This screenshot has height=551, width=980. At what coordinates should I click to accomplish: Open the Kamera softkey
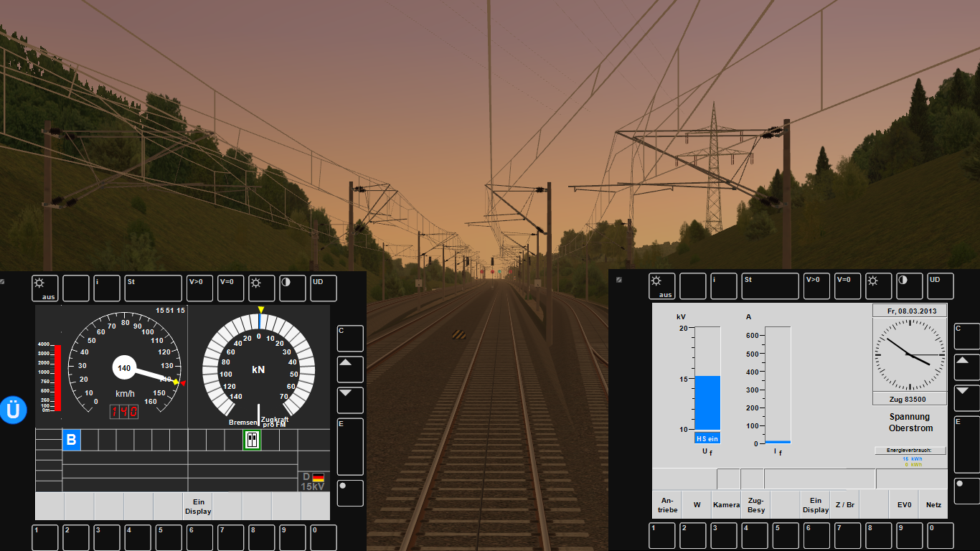pyautogui.click(x=726, y=505)
